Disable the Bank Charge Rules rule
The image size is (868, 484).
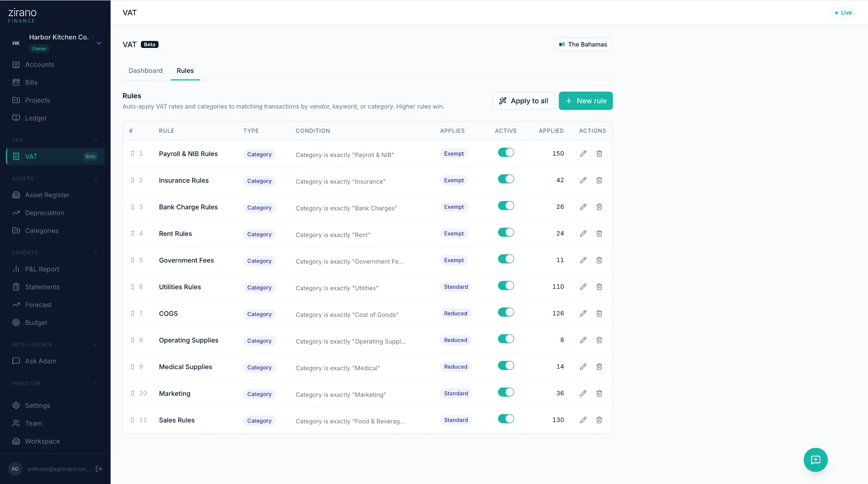506,206
